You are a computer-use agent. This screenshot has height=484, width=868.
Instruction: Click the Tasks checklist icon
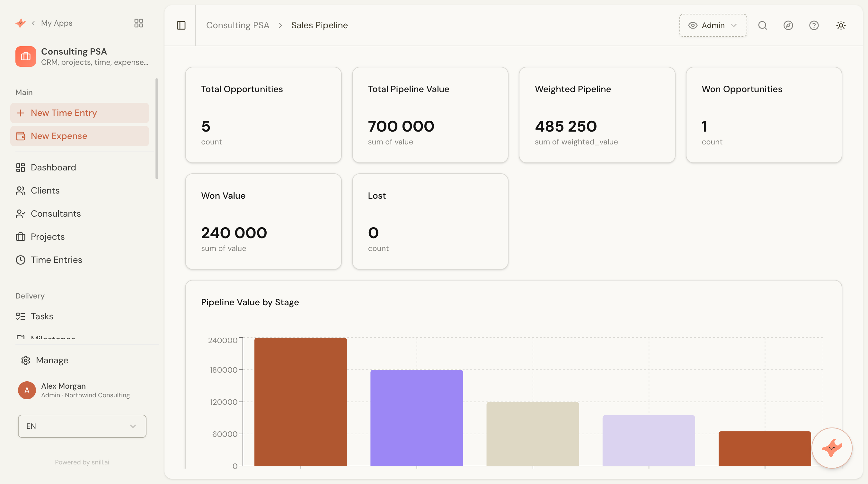click(x=21, y=316)
